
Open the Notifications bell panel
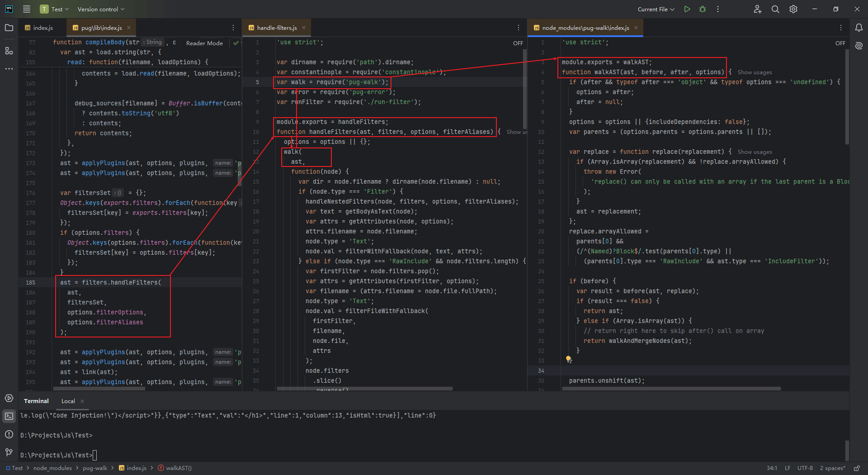pyautogui.click(x=859, y=28)
